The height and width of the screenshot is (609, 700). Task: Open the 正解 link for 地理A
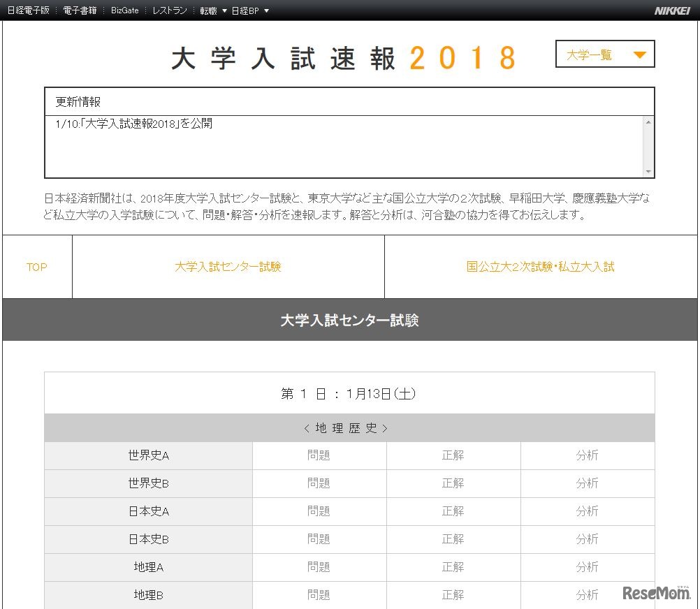point(453,567)
